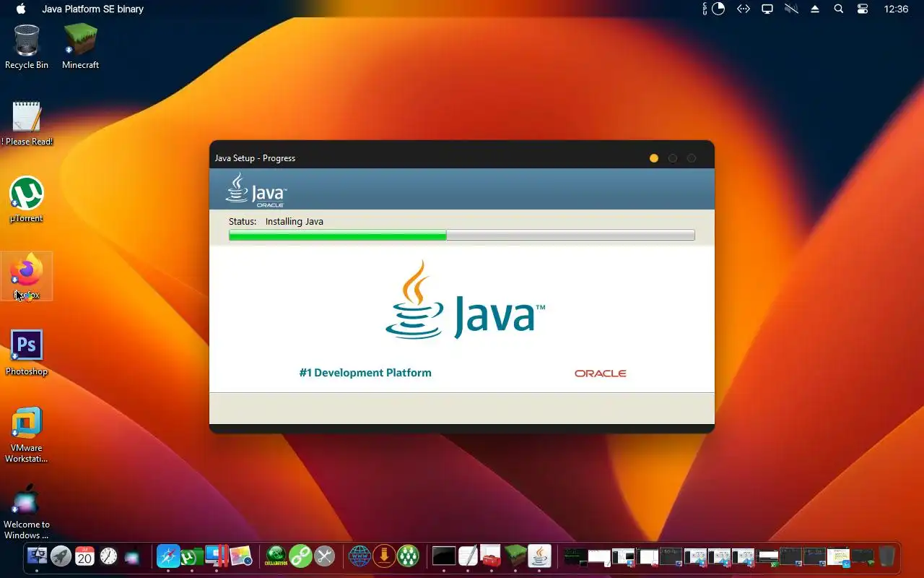Click the network arrows menu bar icon
Image resolution: width=924 pixels, height=578 pixels.
(x=743, y=9)
